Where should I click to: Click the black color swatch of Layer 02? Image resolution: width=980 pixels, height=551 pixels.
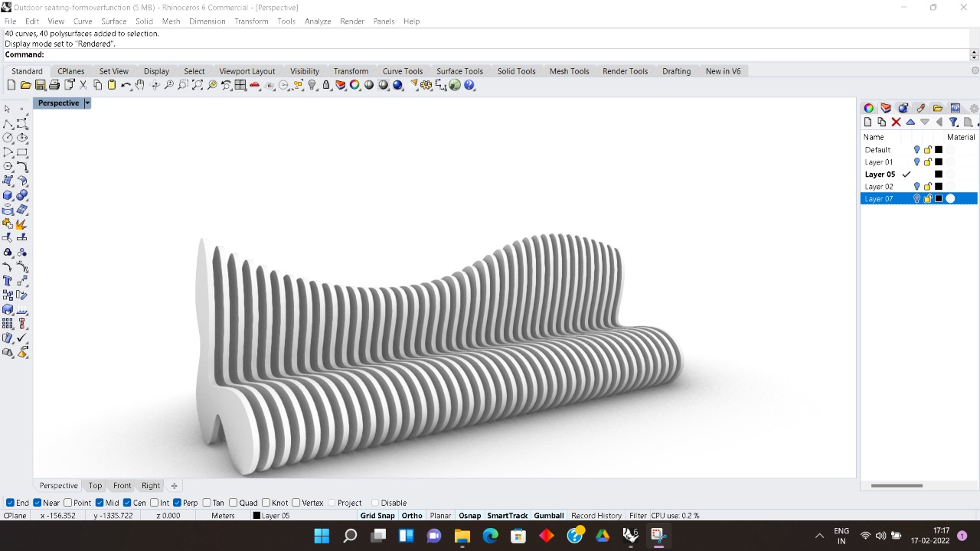939,187
